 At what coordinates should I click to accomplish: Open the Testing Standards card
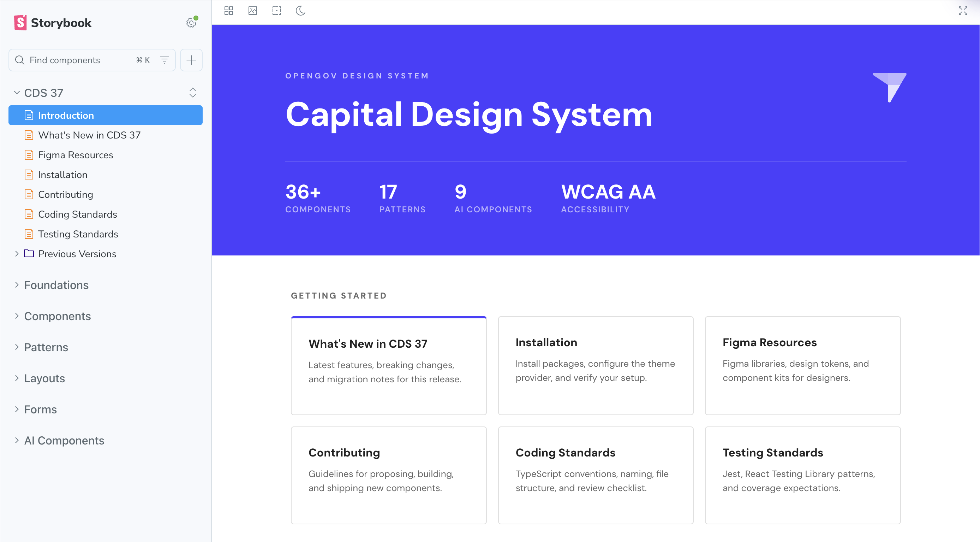[803, 475]
